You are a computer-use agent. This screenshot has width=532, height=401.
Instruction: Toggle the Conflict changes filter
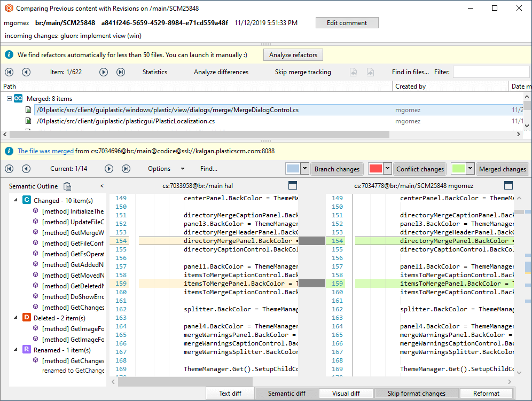coord(420,169)
